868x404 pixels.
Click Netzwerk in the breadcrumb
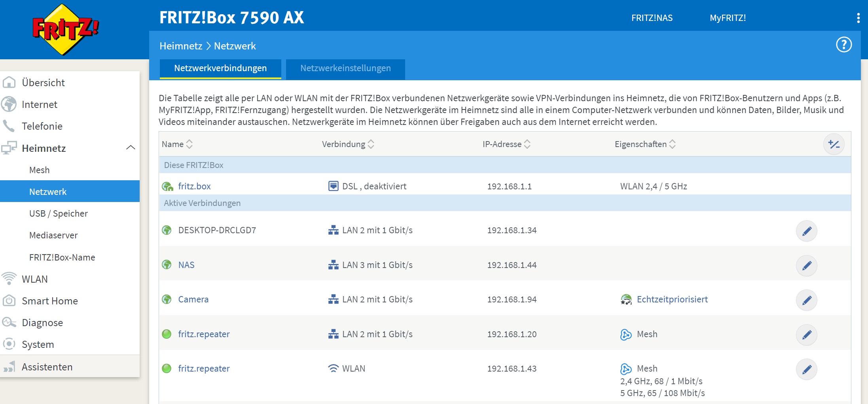pos(235,46)
